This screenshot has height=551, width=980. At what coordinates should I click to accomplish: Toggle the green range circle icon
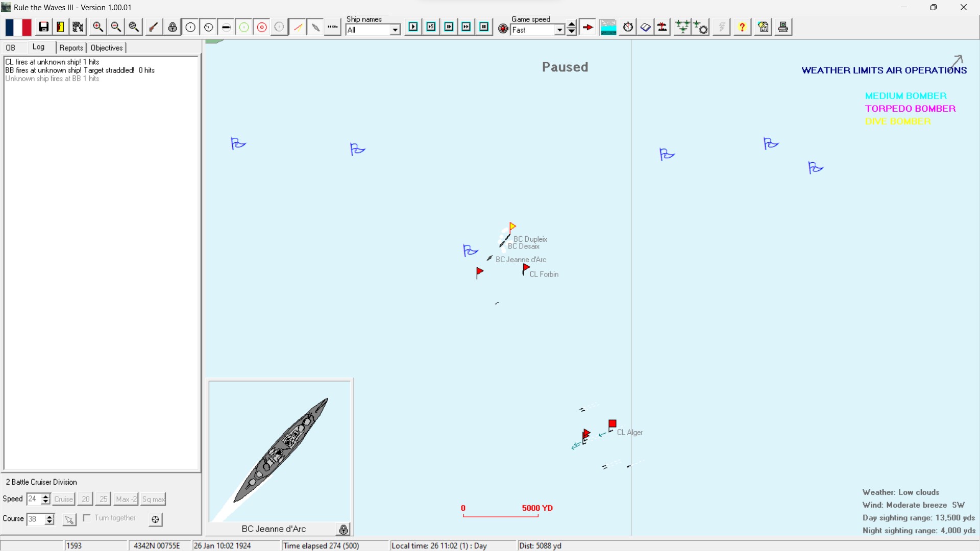point(244,27)
